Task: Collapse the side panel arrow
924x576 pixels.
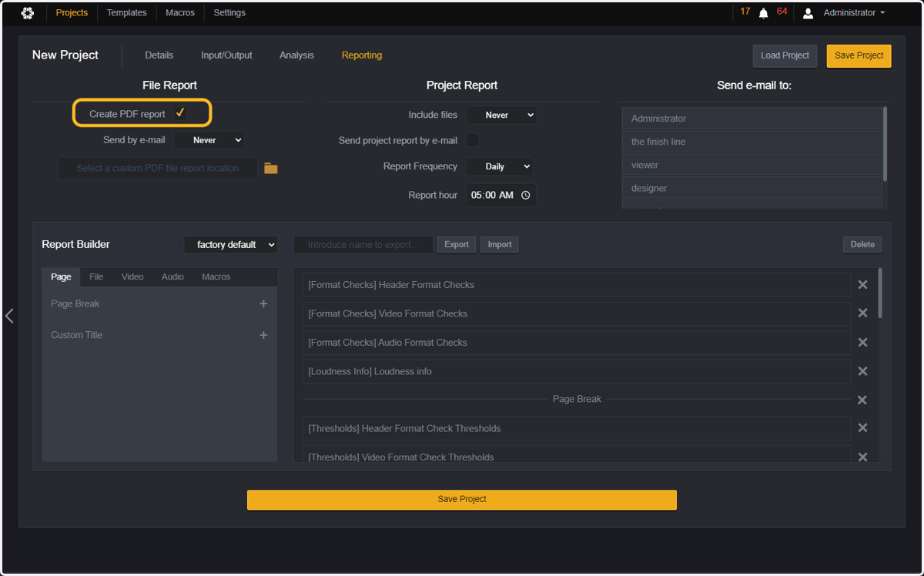Action: [9, 316]
